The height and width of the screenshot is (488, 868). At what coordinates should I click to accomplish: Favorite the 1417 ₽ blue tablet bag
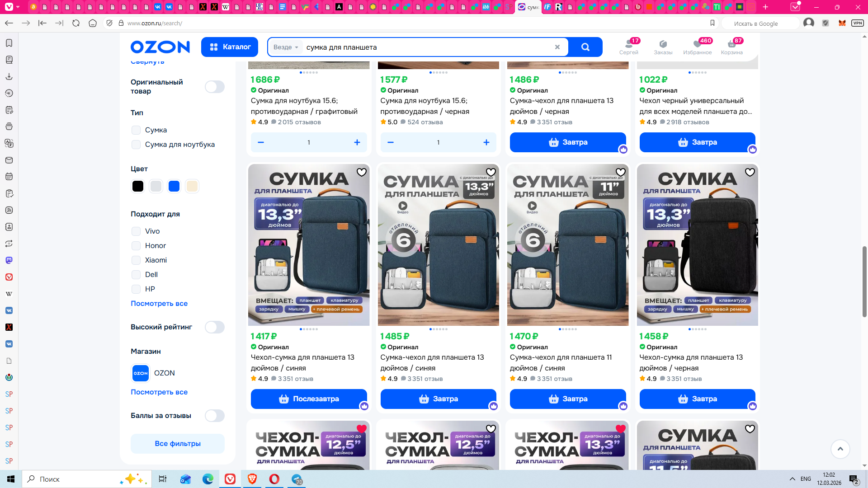361,172
